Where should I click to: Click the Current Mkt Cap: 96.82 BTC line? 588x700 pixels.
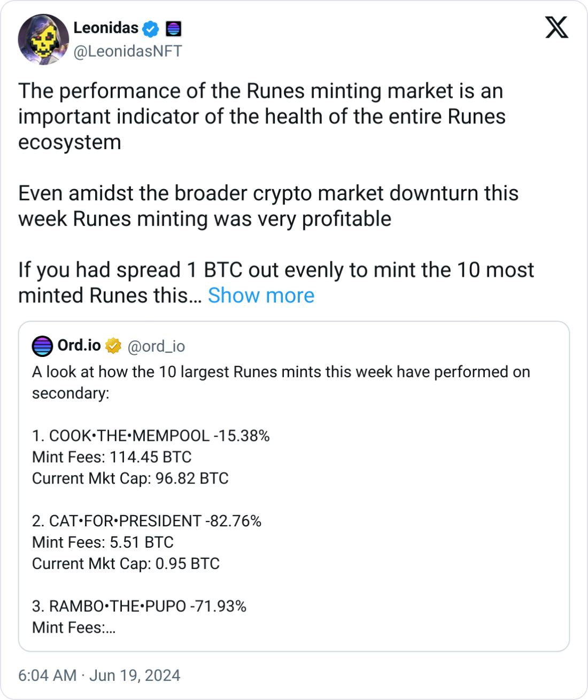pos(130,478)
